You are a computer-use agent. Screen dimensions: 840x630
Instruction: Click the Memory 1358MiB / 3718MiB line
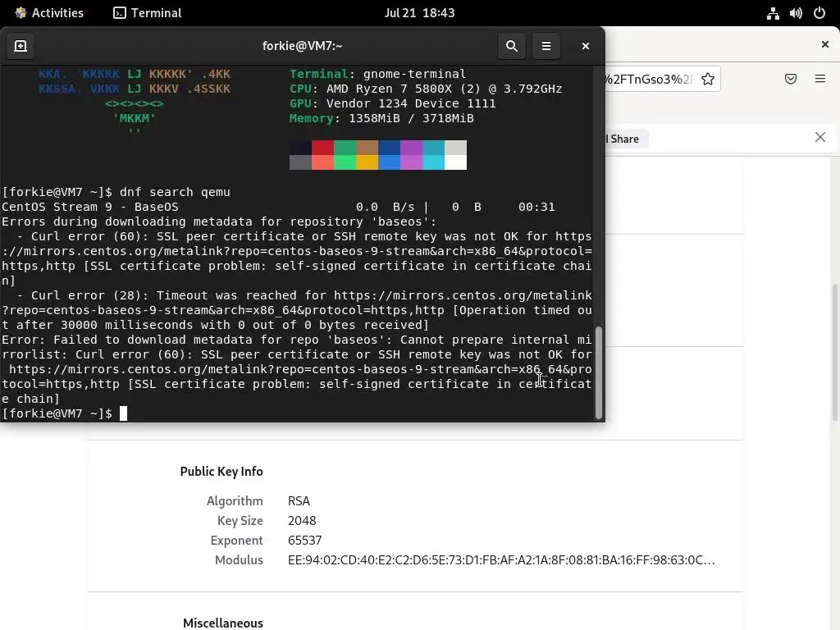tap(381, 118)
